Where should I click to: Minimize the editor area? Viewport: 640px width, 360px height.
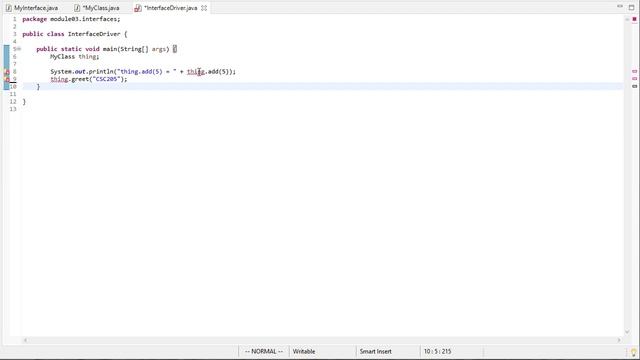click(x=620, y=7)
